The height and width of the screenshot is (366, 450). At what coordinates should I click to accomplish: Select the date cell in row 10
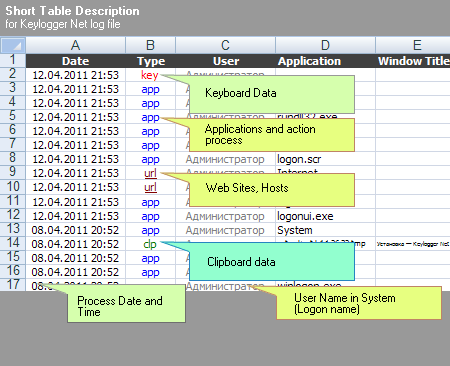76,187
